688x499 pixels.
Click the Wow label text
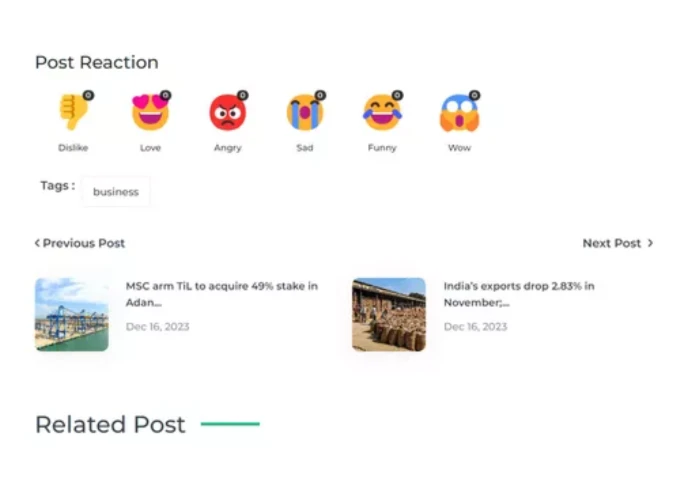459,148
